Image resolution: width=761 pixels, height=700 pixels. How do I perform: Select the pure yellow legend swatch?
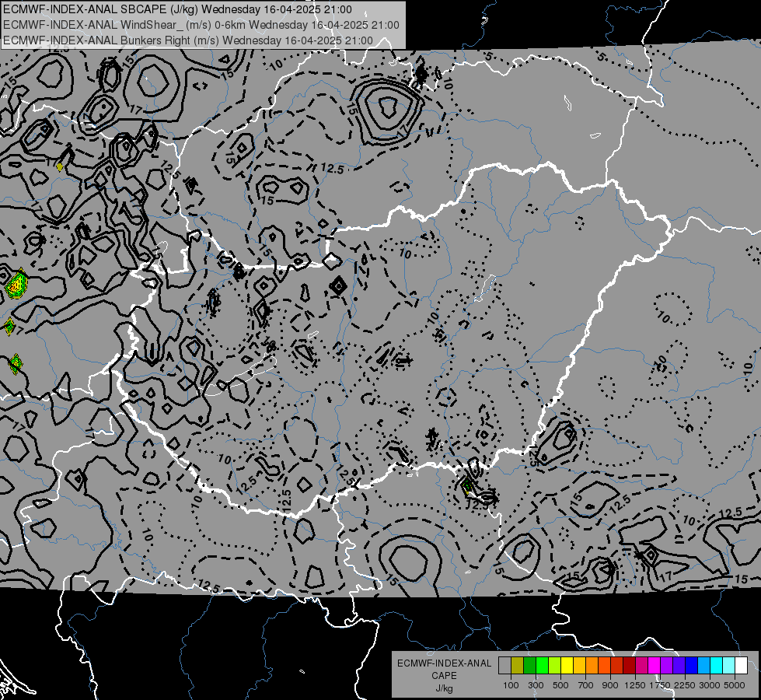click(x=567, y=666)
